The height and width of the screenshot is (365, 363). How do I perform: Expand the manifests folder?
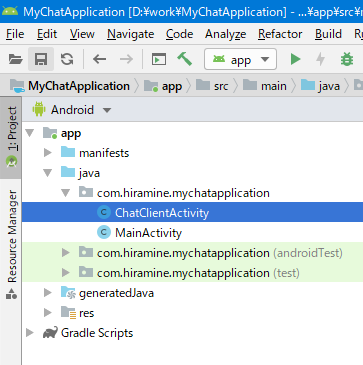tap(48, 153)
